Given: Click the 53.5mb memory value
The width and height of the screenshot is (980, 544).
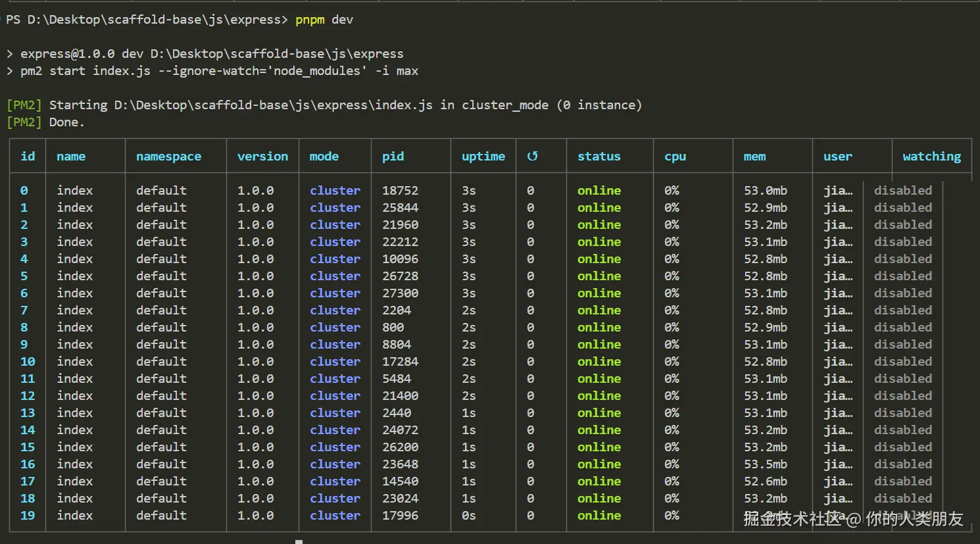Looking at the screenshot, I should click(x=766, y=464).
